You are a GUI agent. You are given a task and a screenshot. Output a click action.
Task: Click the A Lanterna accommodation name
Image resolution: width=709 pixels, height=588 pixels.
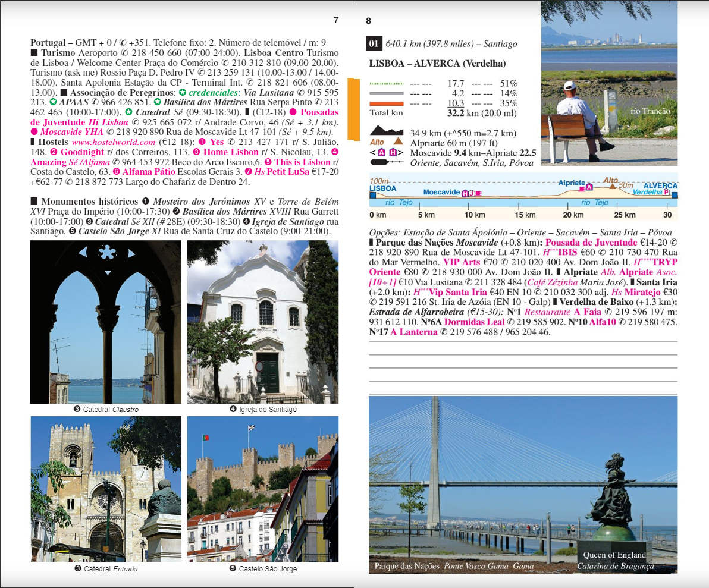pos(414,332)
